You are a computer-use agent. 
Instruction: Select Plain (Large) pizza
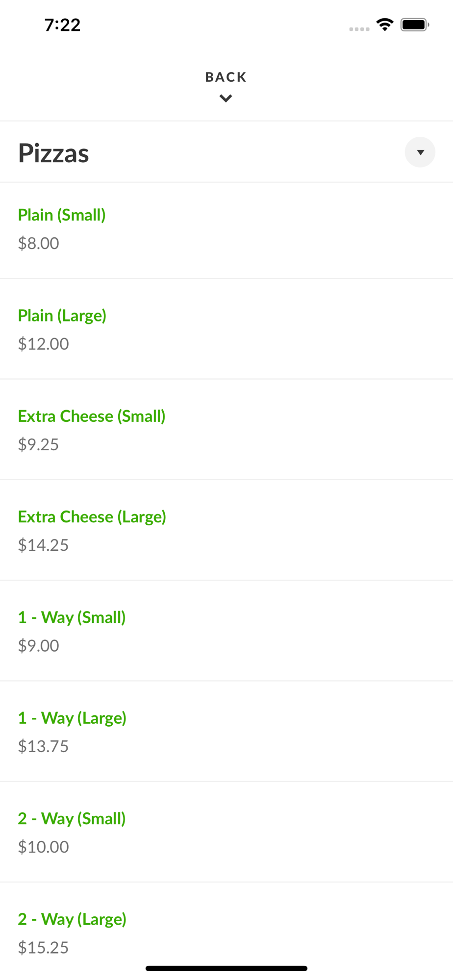(x=62, y=316)
